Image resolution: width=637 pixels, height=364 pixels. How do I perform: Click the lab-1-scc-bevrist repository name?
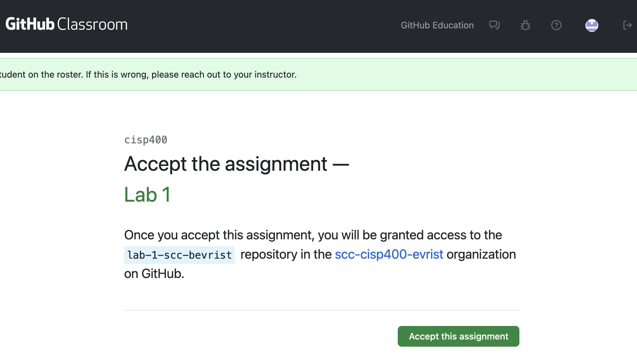(x=179, y=255)
